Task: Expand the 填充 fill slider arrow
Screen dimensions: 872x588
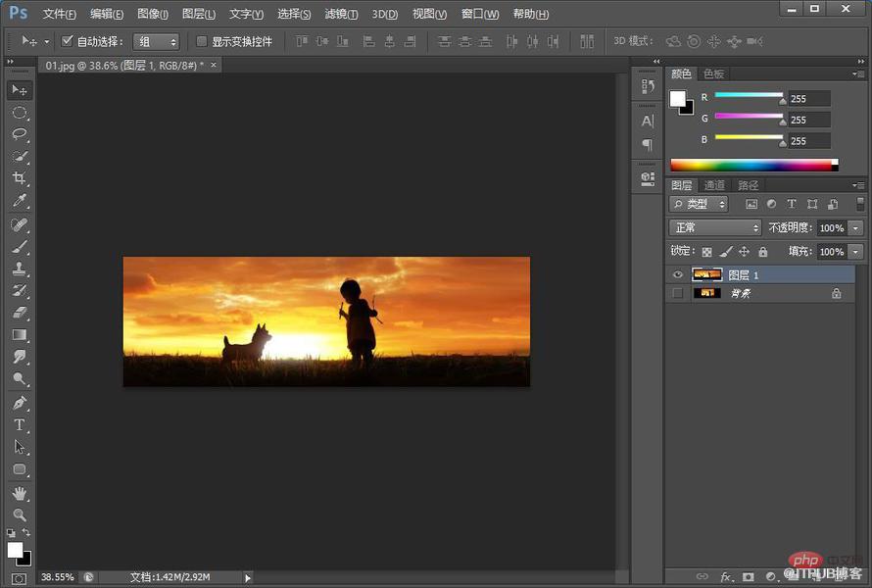Action: pos(856,252)
